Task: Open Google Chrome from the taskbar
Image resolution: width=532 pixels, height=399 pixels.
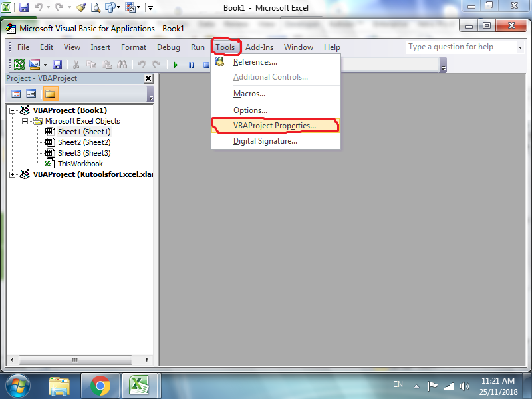Action: [x=100, y=386]
